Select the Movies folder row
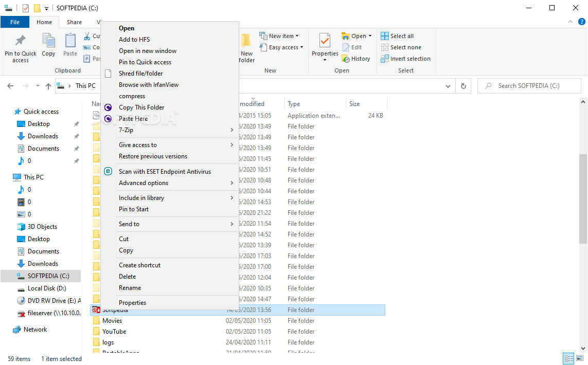 pyautogui.click(x=238, y=321)
